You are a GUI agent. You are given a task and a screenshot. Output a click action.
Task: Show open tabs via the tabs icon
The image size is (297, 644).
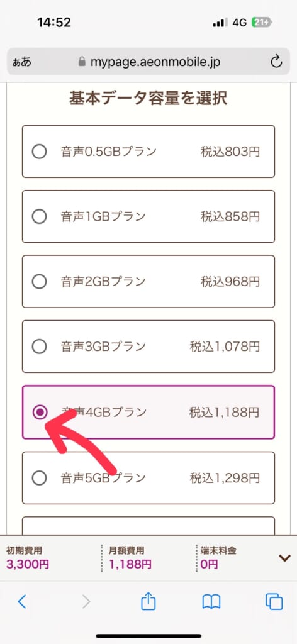[274, 602]
